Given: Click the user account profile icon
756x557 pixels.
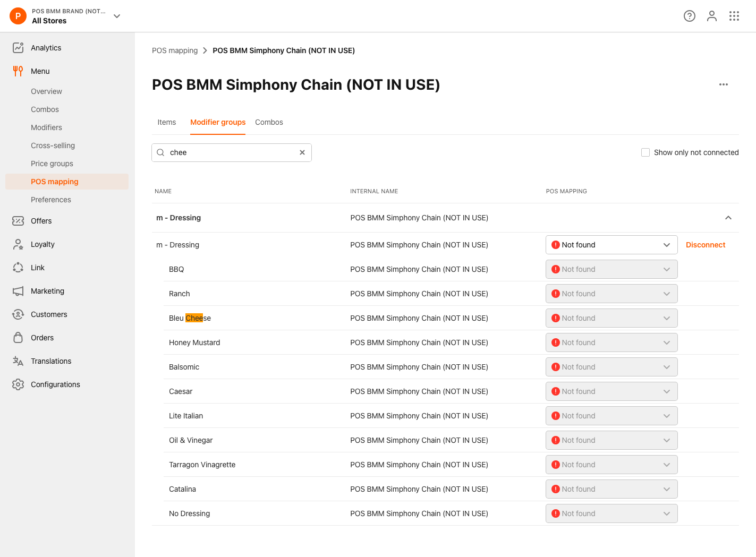Looking at the screenshot, I should 711,16.
